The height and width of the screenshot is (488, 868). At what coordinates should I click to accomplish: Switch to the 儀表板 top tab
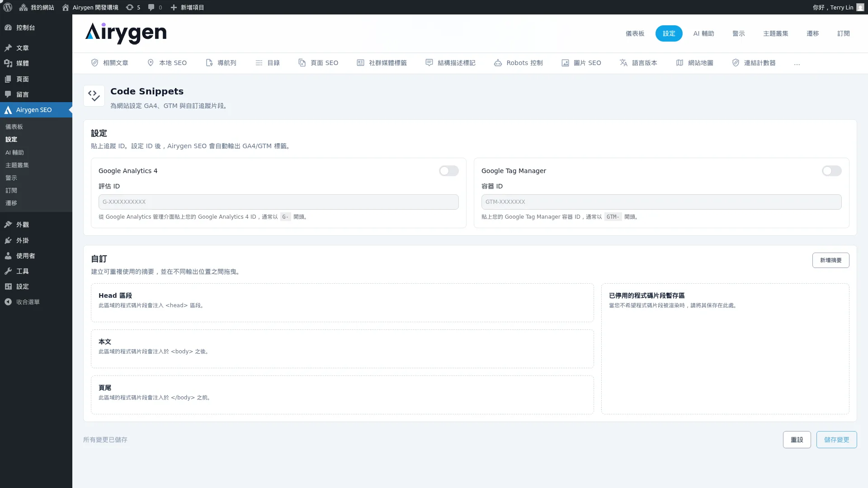tap(635, 33)
